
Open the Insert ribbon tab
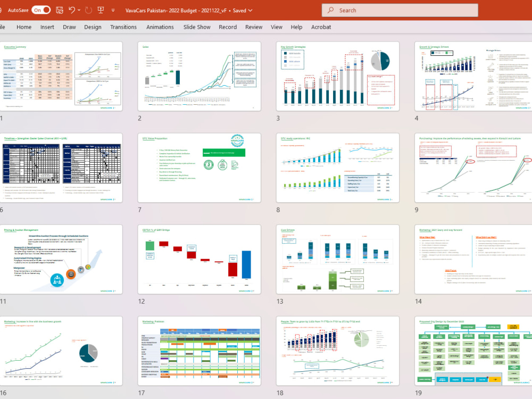(47, 27)
